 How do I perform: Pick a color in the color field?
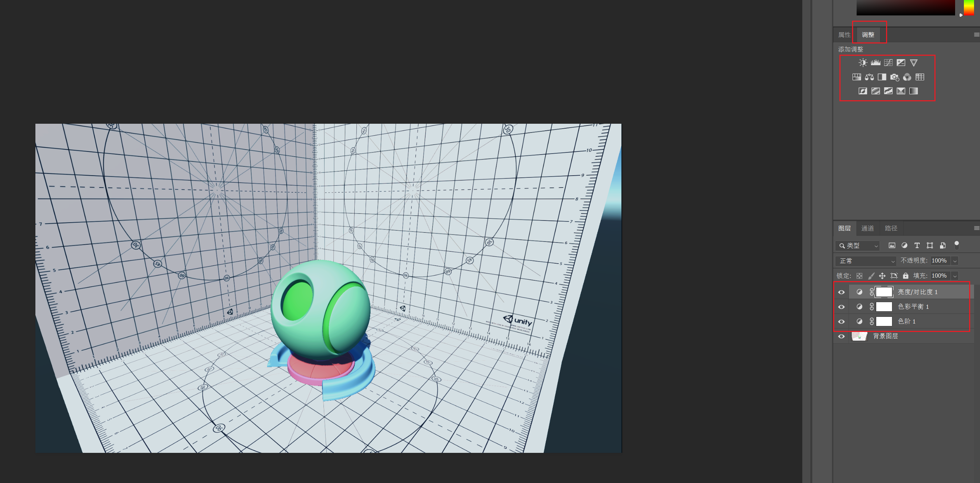click(x=905, y=8)
